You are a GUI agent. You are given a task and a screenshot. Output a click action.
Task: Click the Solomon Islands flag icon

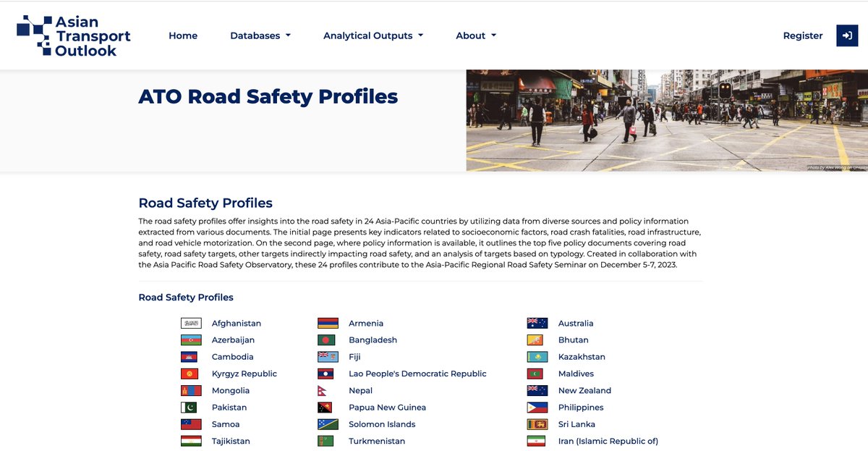pos(328,424)
